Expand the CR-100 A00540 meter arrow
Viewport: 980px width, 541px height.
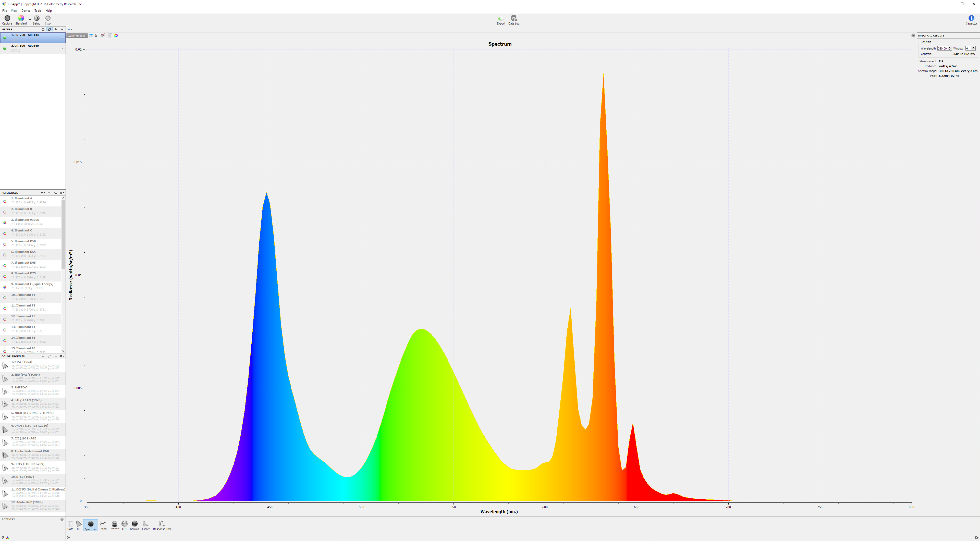[x=62, y=48]
